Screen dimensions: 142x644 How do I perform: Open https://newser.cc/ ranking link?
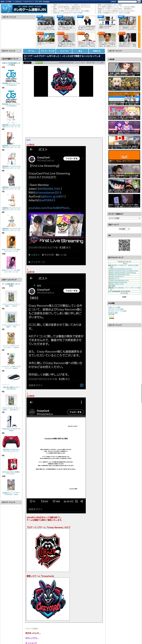coord(117,276)
